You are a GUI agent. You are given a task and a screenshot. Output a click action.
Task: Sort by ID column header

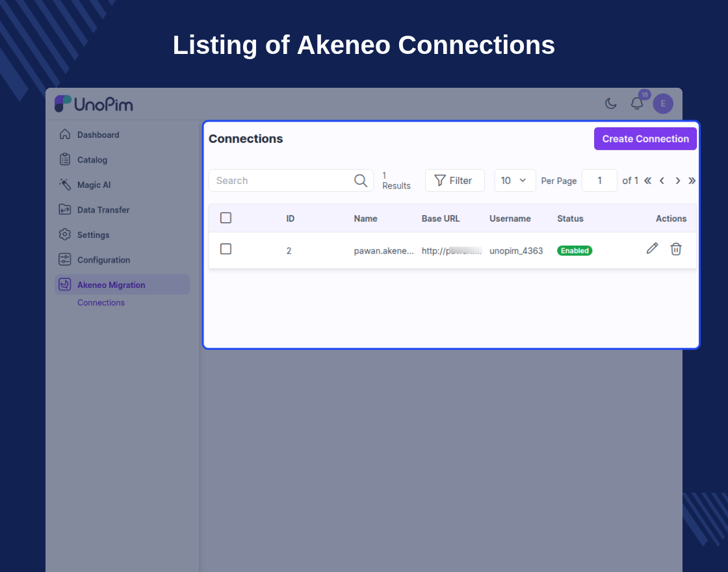pyautogui.click(x=290, y=218)
